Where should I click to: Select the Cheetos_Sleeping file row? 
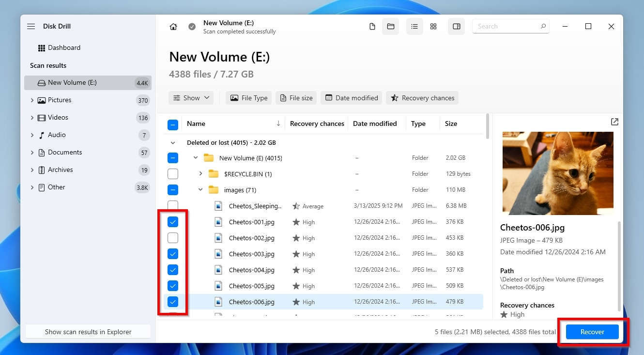pyautogui.click(x=323, y=206)
